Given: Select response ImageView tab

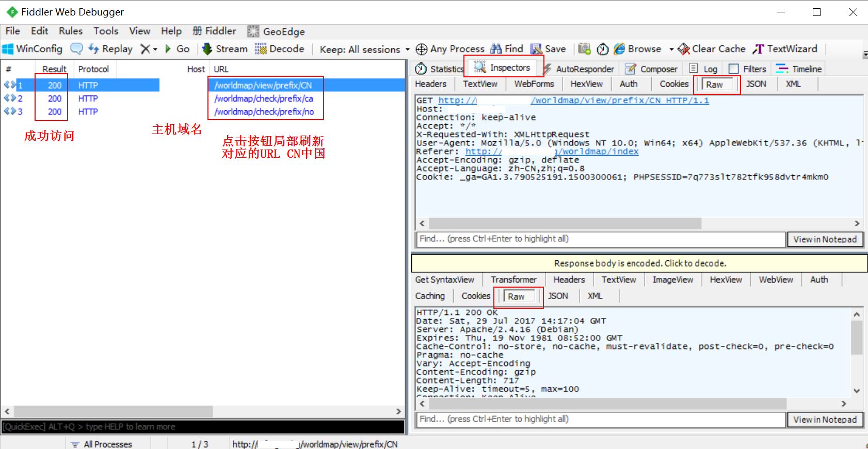Looking at the screenshot, I should (x=673, y=280).
